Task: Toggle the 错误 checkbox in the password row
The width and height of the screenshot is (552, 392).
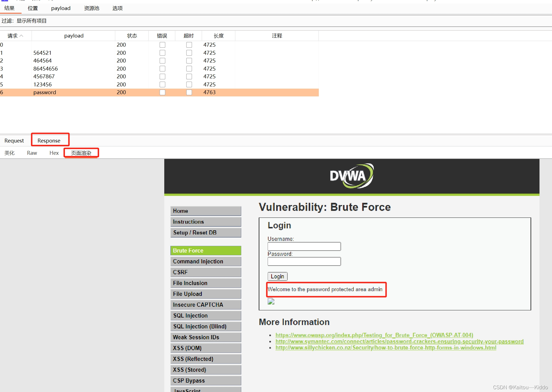Action: (162, 92)
